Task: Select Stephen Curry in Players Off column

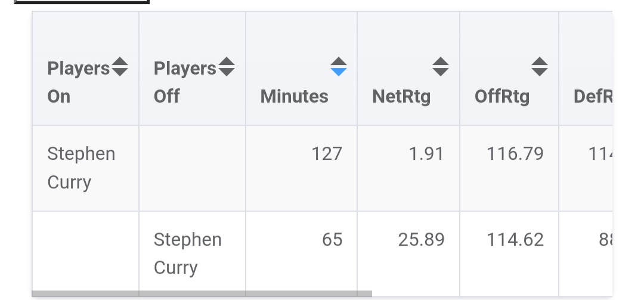Action: [187, 253]
